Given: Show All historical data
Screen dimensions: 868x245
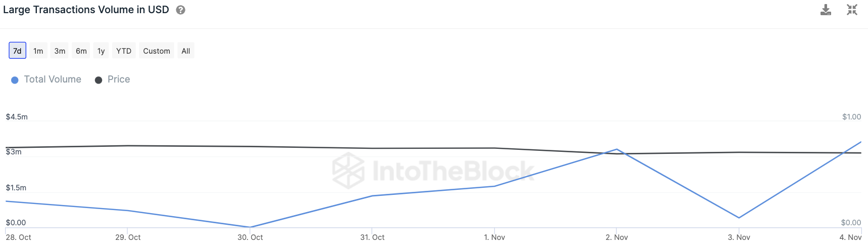Looking at the screenshot, I should tap(186, 51).
